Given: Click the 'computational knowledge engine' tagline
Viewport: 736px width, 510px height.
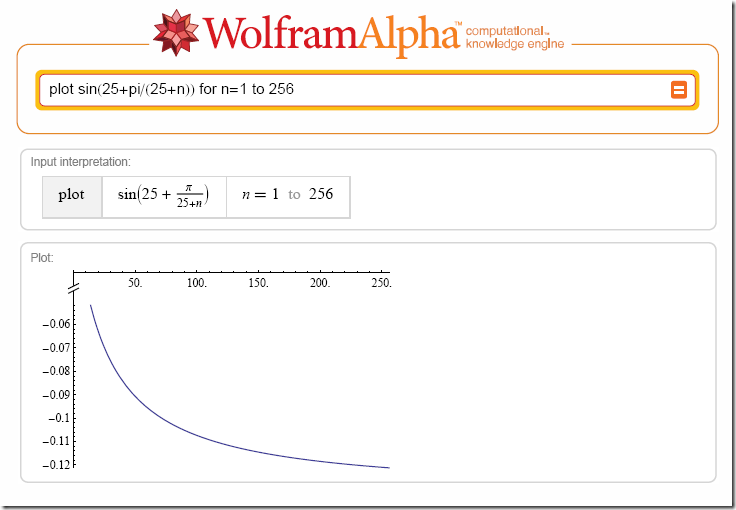Looking at the screenshot, I should (514, 38).
